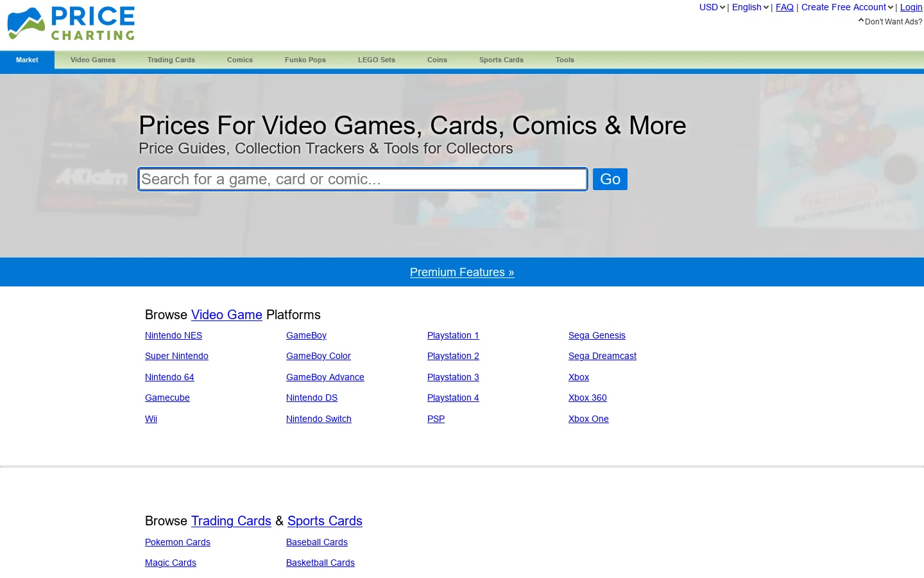Screen dimensions: 924x578
Task: Browse Sega Genesis games
Action: click(x=597, y=335)
